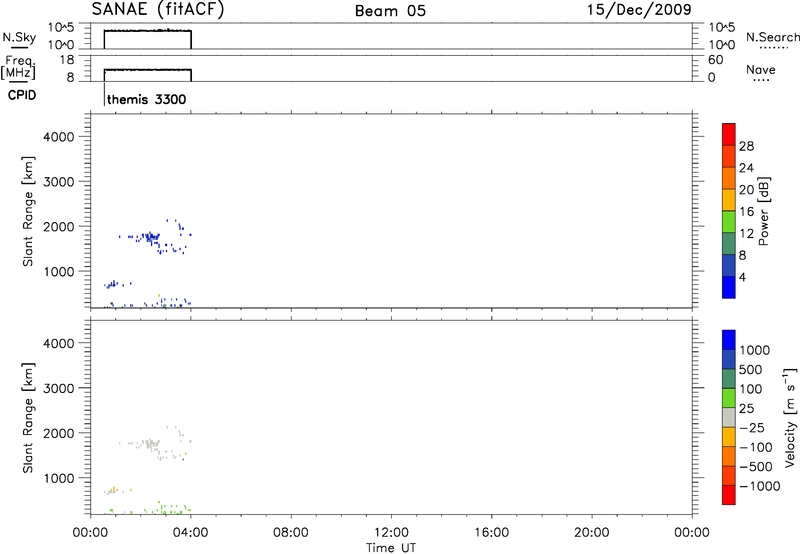Click the -1000 label on Velocity colorbar

[760, 486]
